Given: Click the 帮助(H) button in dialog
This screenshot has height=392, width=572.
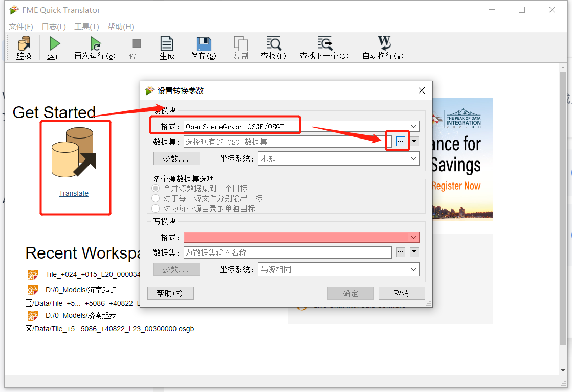Looking at the screenshot, I should [170, 293].
